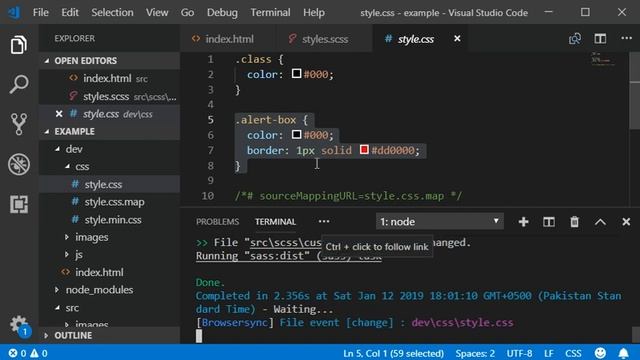Click the editor minimap preview

point(603,59)
